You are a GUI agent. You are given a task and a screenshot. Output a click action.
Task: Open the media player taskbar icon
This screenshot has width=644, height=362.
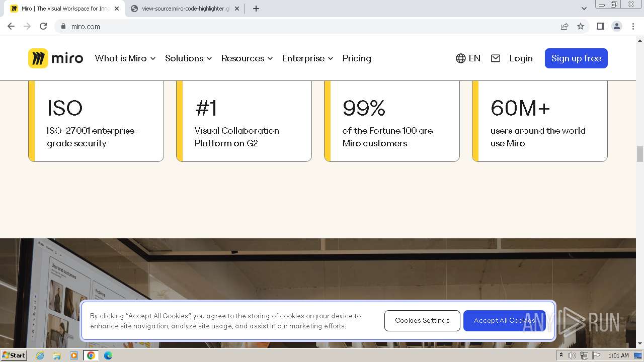tap(74, 355)
